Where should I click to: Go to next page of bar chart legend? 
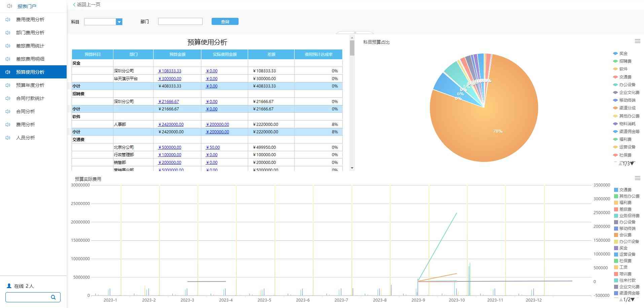coord(633,299)
